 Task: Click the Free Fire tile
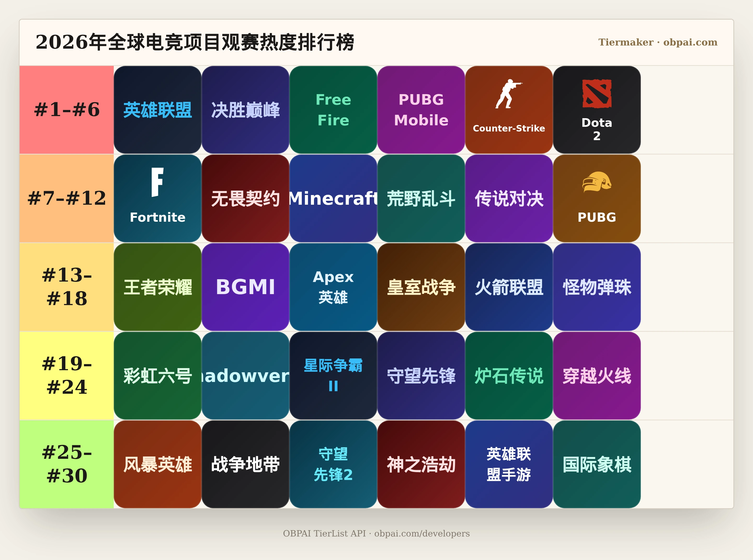tap(333, 110)
